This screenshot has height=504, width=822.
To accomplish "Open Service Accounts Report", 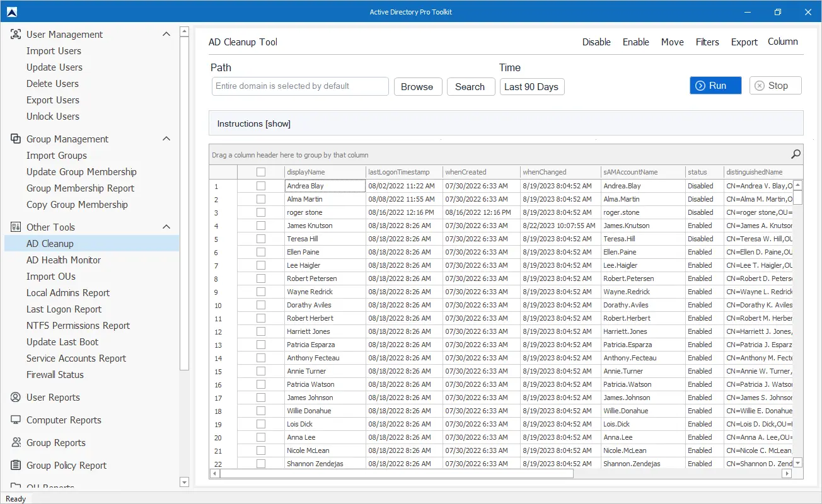I will [x=76, y=358].
